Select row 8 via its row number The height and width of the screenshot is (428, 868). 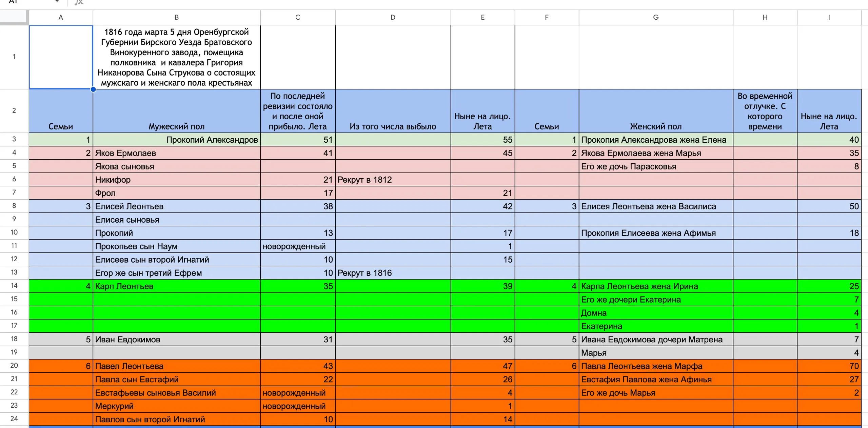[14, 206]
